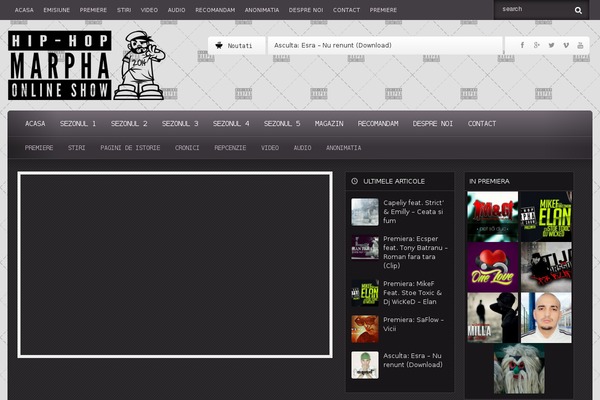Open article MikeF Feat. Stoe Toxic

point(412,292)
